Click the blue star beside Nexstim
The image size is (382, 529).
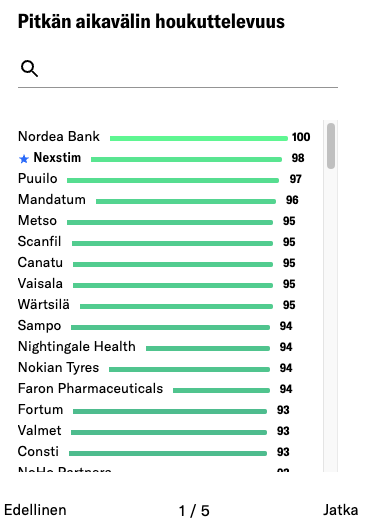(x=24, y=159)
